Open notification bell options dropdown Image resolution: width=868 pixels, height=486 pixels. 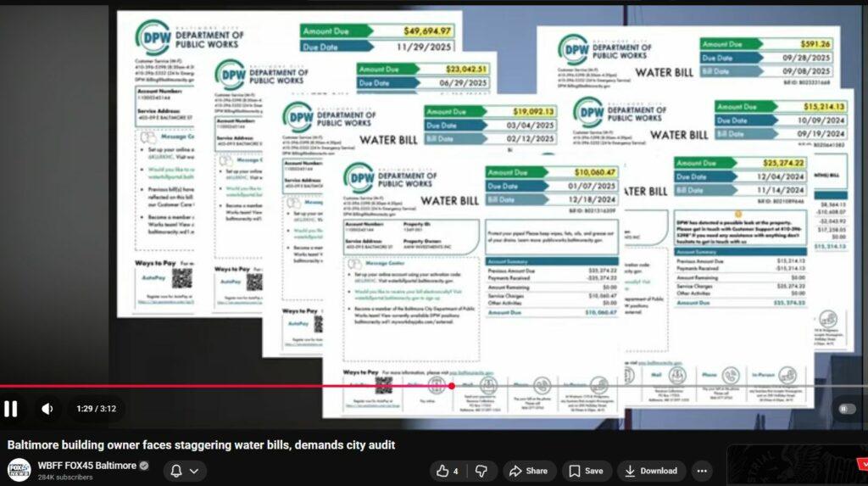point(184,471)
